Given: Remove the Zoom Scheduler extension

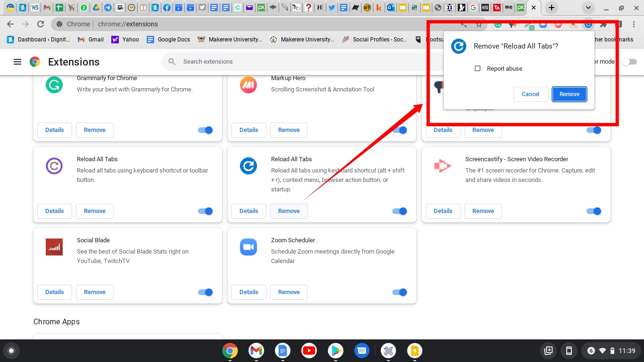Looking at the screenshot, I should [x=289, y=292].
